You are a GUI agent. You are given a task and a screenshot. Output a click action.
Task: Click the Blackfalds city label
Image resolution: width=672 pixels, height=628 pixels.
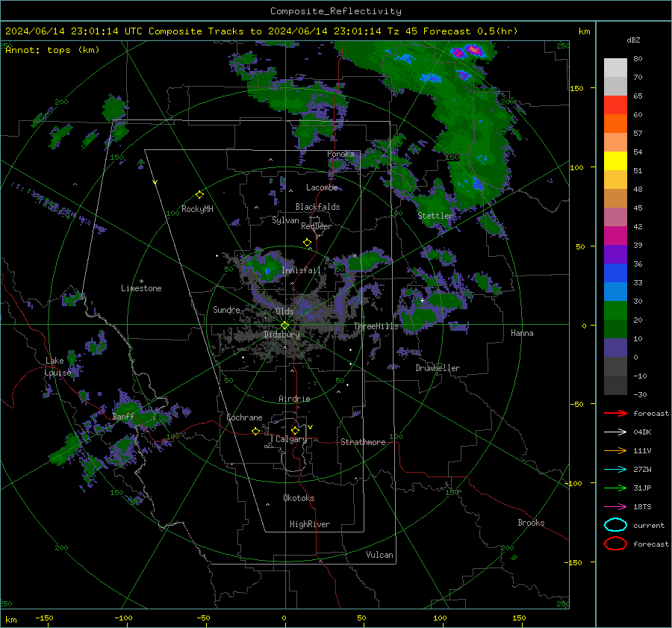tap(317, 207)
